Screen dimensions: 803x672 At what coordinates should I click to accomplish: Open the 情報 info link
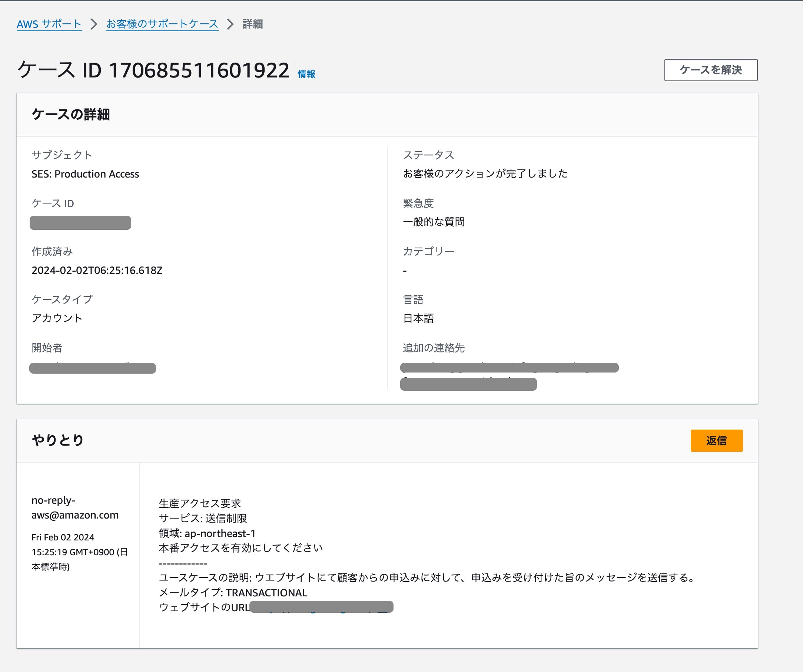pyautogui.click(x=306, y=74)
